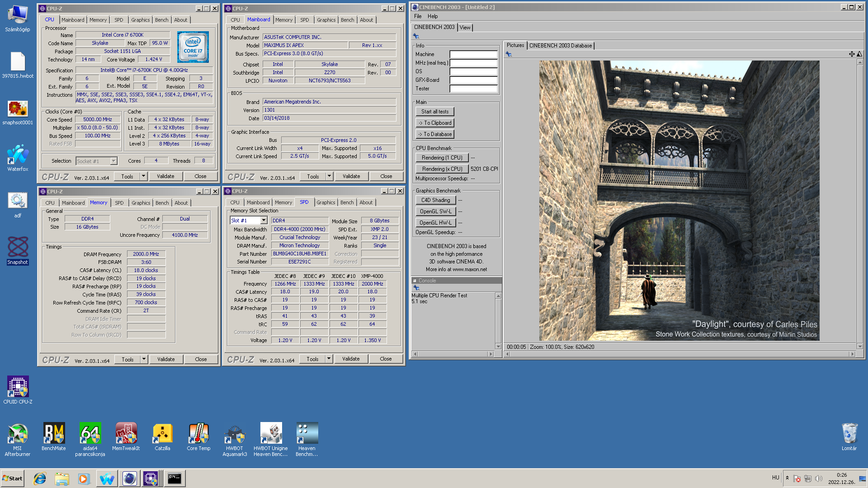Screen dimensions: 868x488
Task: Open the MSI Afterburner desktop shortcut
Action: click(18, 439)
